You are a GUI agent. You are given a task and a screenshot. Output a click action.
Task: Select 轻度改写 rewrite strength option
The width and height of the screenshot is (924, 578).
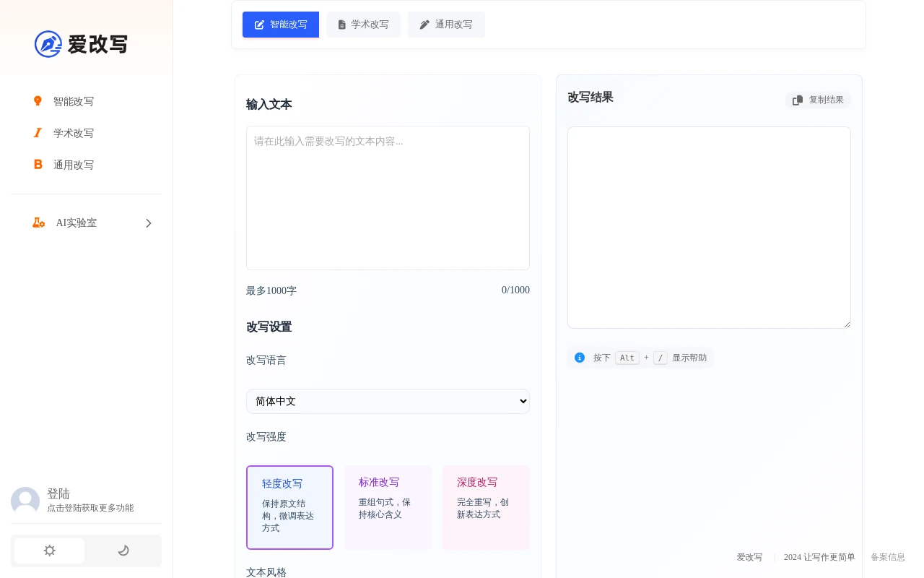coord(289,507)
